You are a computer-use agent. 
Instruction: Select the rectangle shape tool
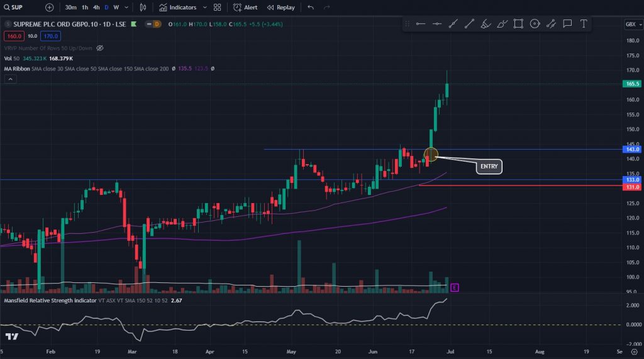coord(518,24)
